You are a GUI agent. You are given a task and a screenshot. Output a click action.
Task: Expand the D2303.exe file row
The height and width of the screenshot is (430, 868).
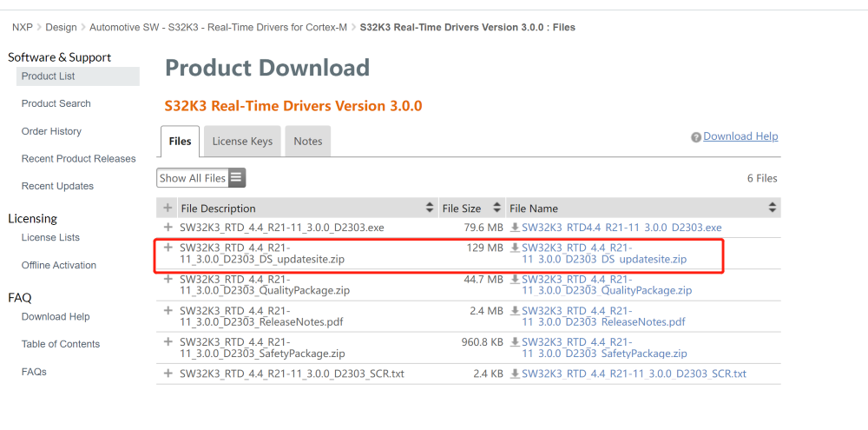pyautogui.click(x=168, y=228)
